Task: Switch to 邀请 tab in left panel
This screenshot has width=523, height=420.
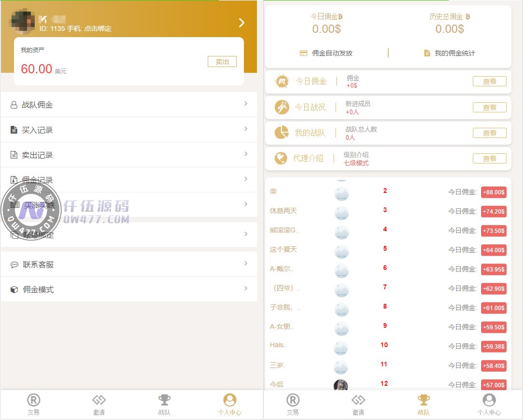Action: coord(99,404)
